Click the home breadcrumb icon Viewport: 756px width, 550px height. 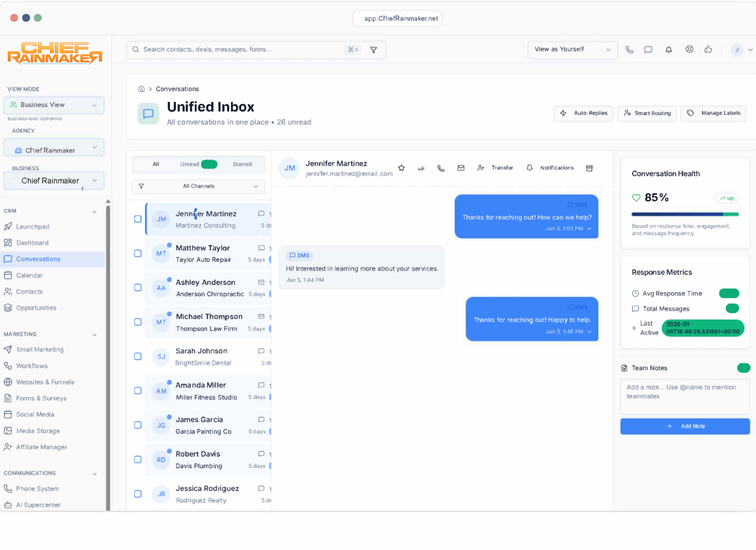(142, 89)
